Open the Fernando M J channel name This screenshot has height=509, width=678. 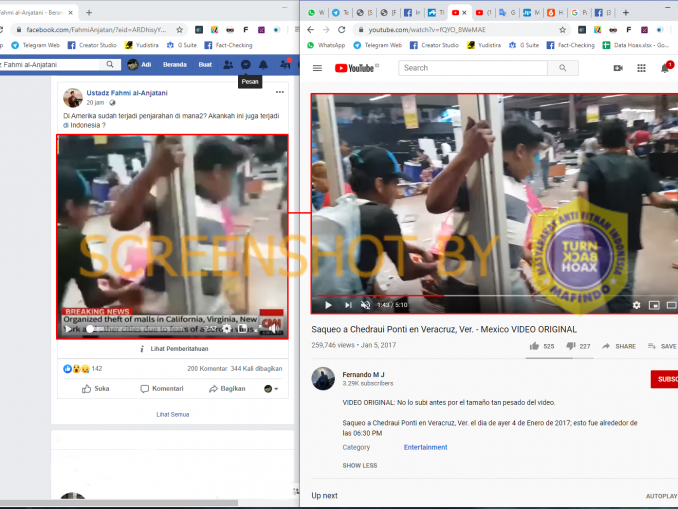point(363,375)
